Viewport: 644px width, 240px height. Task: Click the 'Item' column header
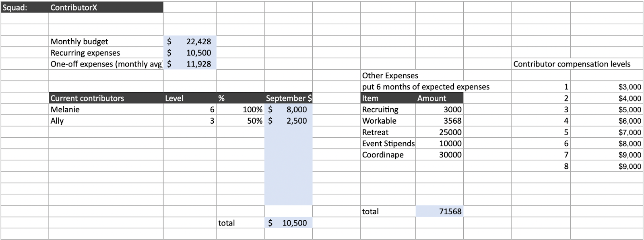click(388, 98)
